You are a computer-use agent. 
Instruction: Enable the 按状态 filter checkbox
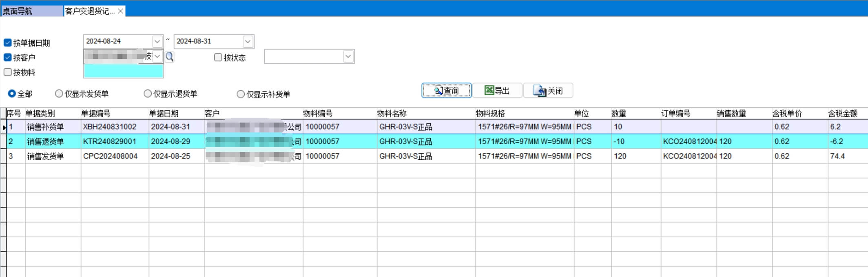(218, 58)
